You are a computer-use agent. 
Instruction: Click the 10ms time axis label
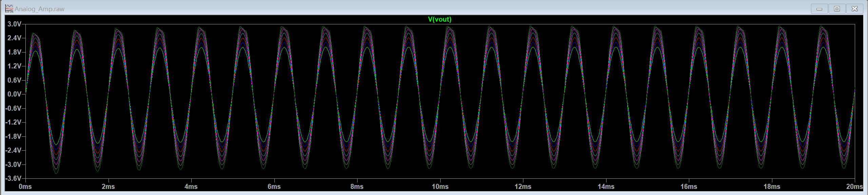pyautogui.click(x=440, y=187)
